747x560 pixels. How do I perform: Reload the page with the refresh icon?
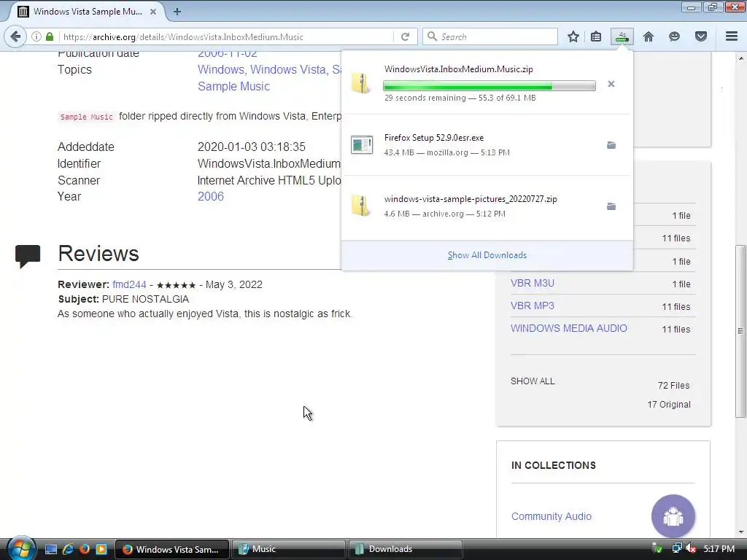pos(406,36)
